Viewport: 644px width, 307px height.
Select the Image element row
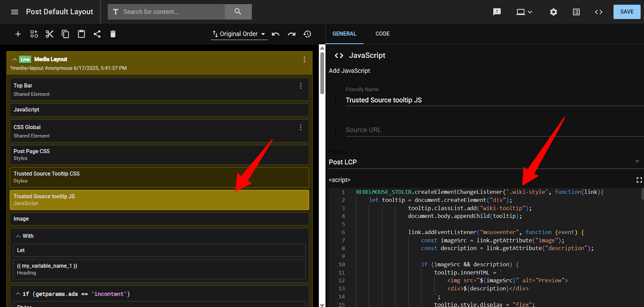[159, 219]
